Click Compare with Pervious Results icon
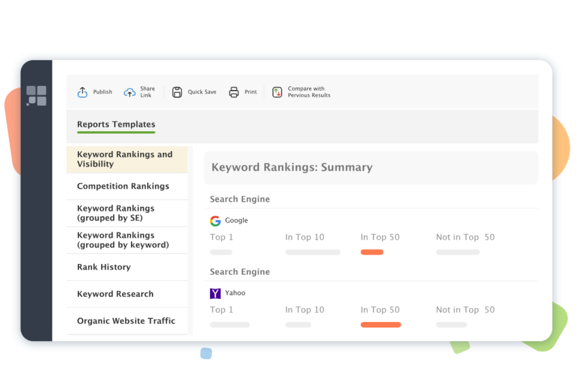 pos(277,92)
